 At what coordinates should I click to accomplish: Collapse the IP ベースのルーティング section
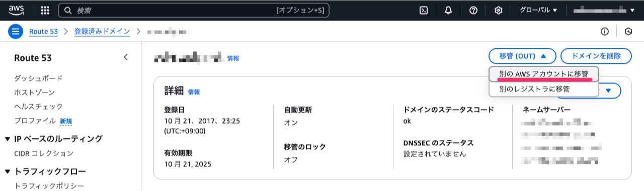(8, 139)
